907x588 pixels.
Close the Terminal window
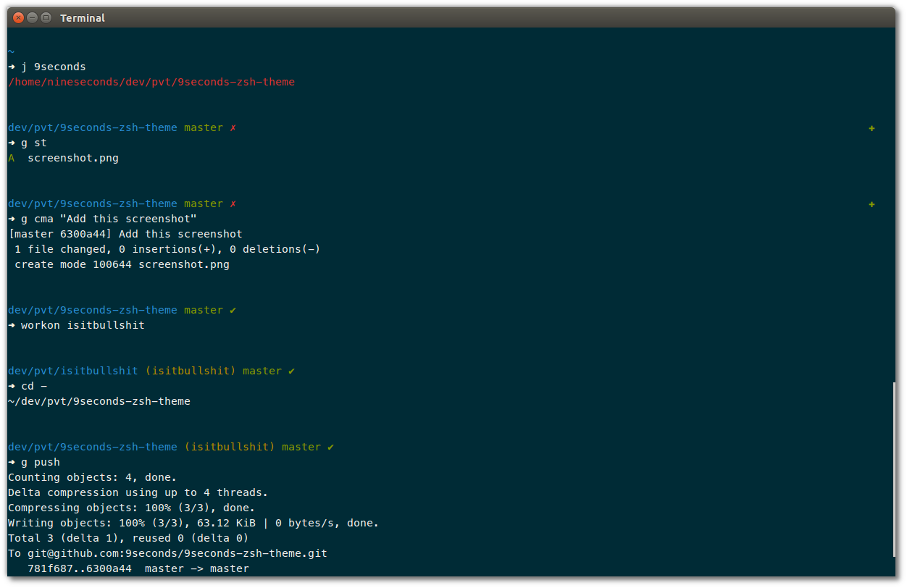[18, 17]
